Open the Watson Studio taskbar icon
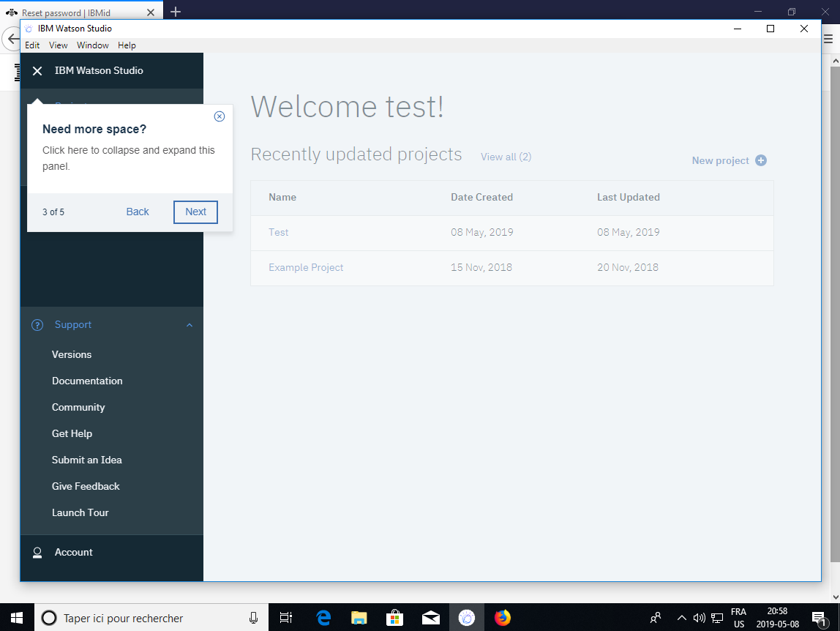 coord(466,618)
